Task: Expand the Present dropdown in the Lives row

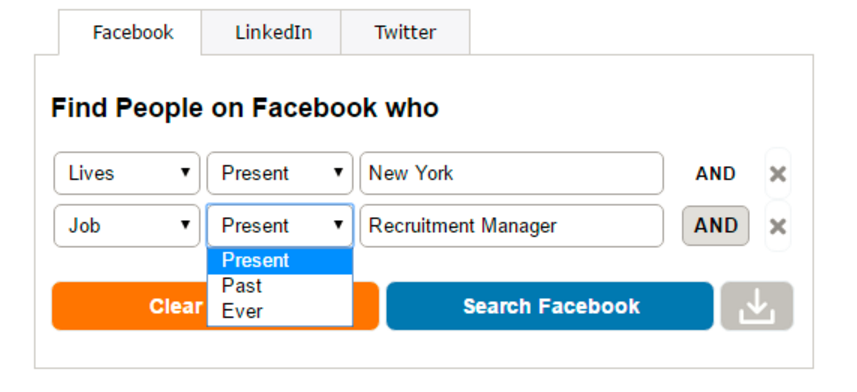Action: 280,173
